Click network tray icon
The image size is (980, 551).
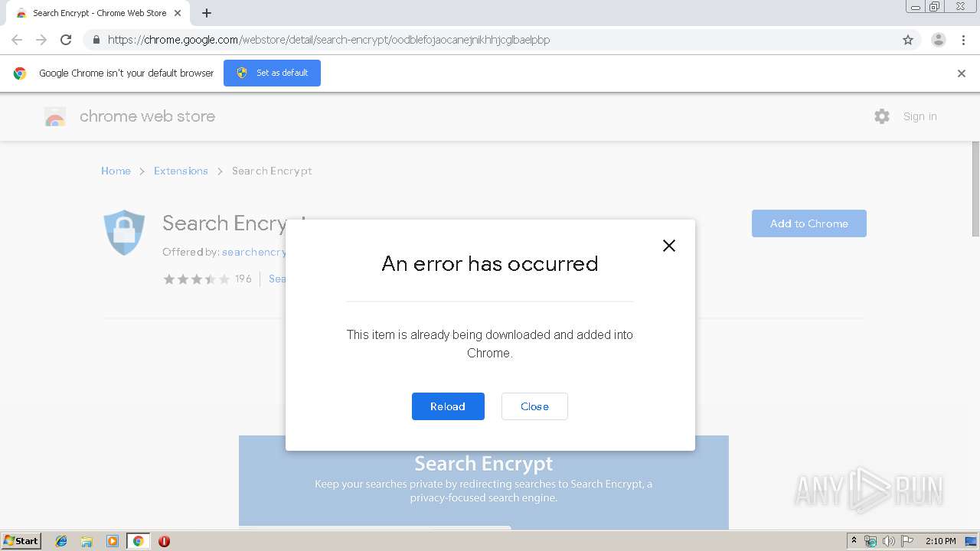click(871, 541)
